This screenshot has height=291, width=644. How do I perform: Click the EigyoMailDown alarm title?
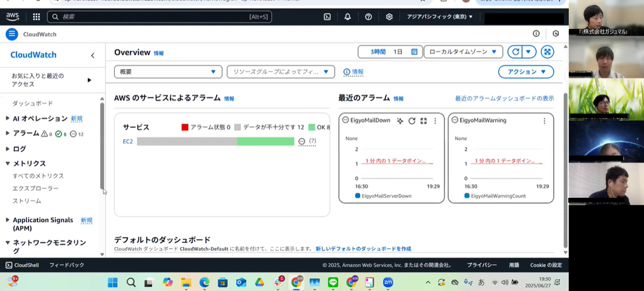[x=370, y=120]
